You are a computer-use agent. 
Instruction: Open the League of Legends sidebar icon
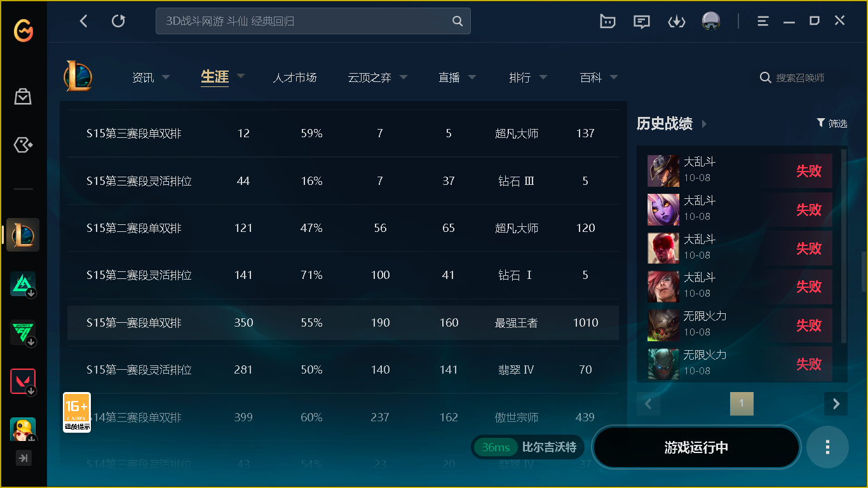[x=24, y=235]
